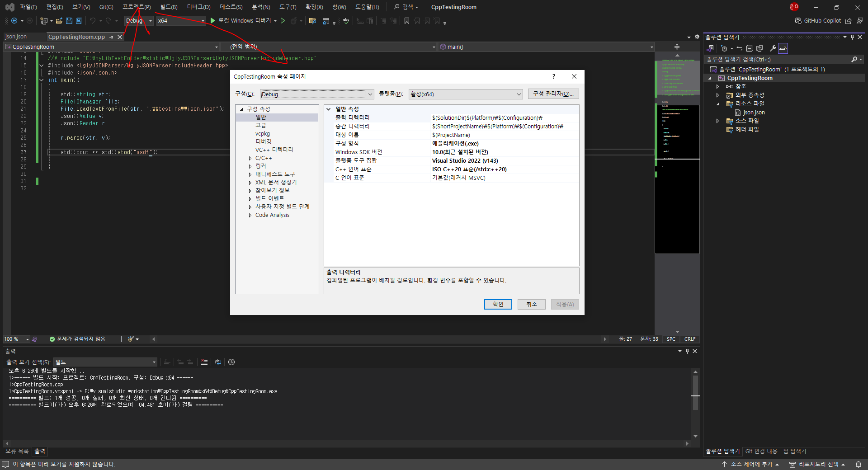
Task: Open the 100 % zoom dropdown
Action: coord(16,339)
